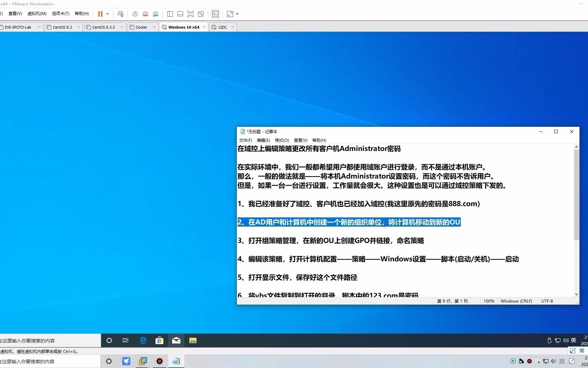This screenshot has height=368, width=588.
Task: Click guest IME 英 language indicator
Action: coord(573,340)
